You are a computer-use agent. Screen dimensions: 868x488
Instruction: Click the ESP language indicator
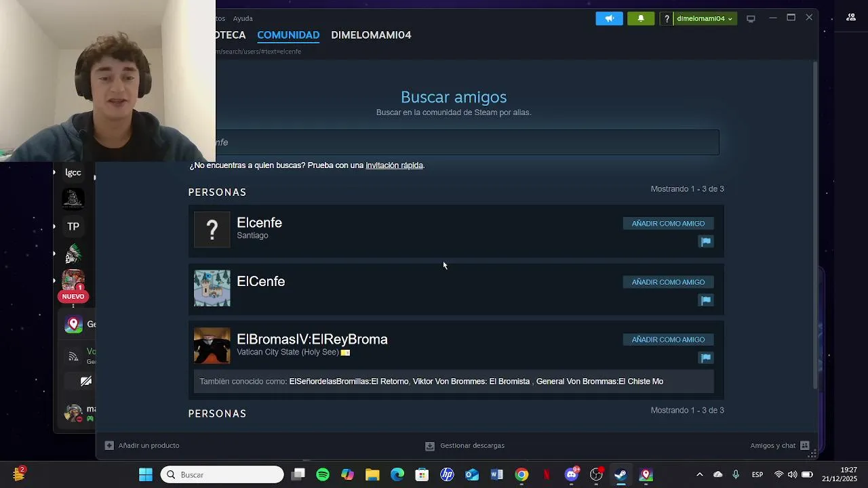757,474
